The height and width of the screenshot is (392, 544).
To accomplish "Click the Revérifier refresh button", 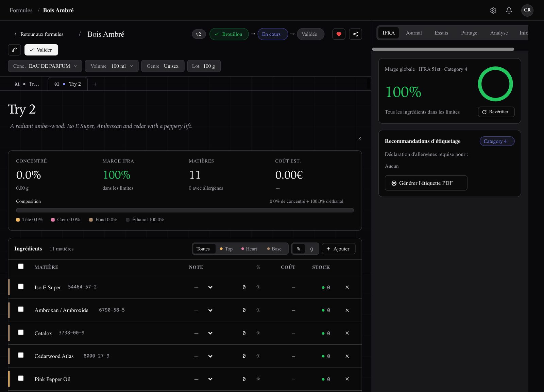I will (496, 112).
